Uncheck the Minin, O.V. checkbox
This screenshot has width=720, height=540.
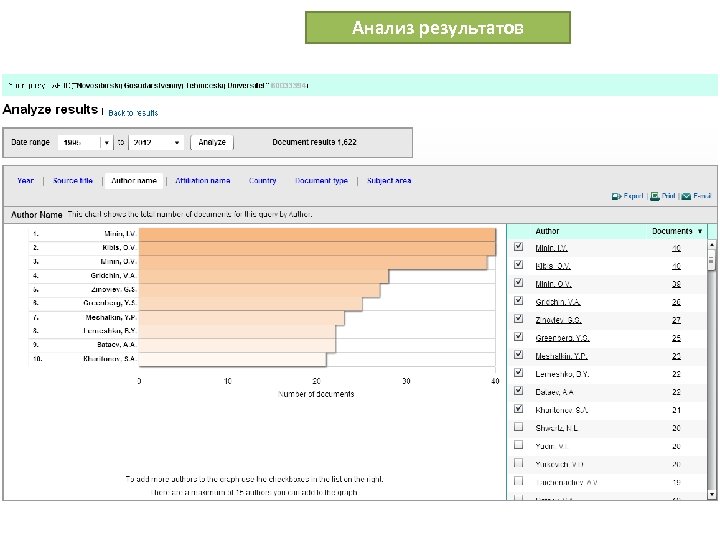point(518,282)
